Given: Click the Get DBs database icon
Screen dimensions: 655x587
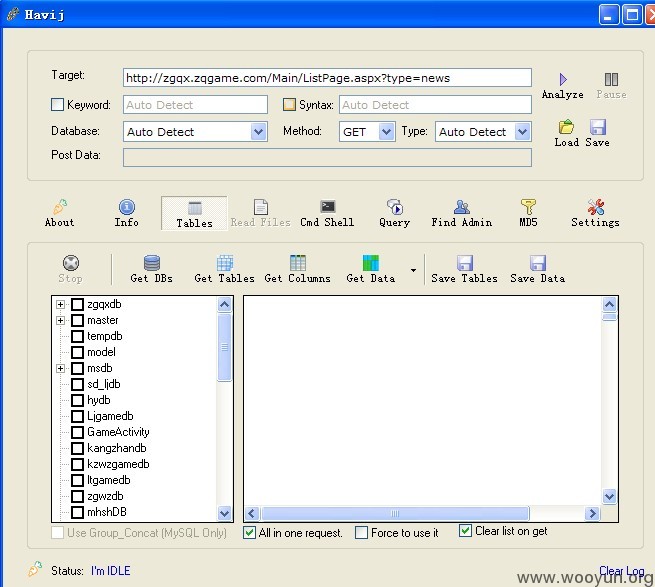Looking at the screenshot, I should [152, 263].
